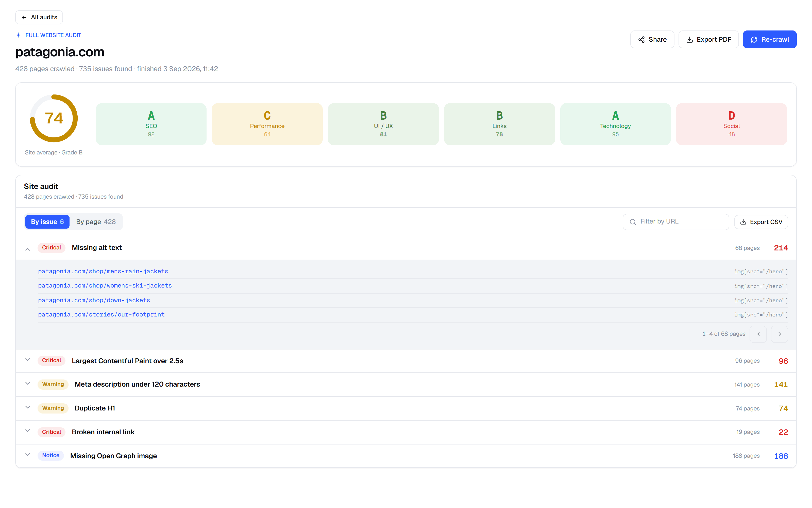Open the UI / UX grade B card
Image resolution: width=812 pixels, height=508 pixels.
pos(383,124)
